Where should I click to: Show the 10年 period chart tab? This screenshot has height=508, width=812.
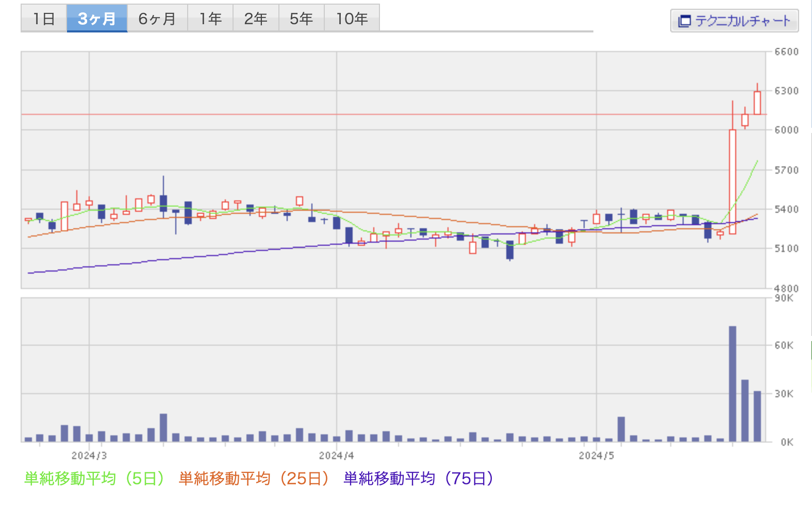pyautogui.click(x=352, y=19)
